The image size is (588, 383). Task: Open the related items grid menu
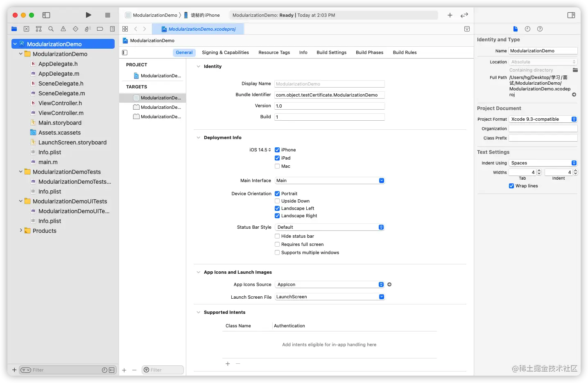click(x=125, y=29)
